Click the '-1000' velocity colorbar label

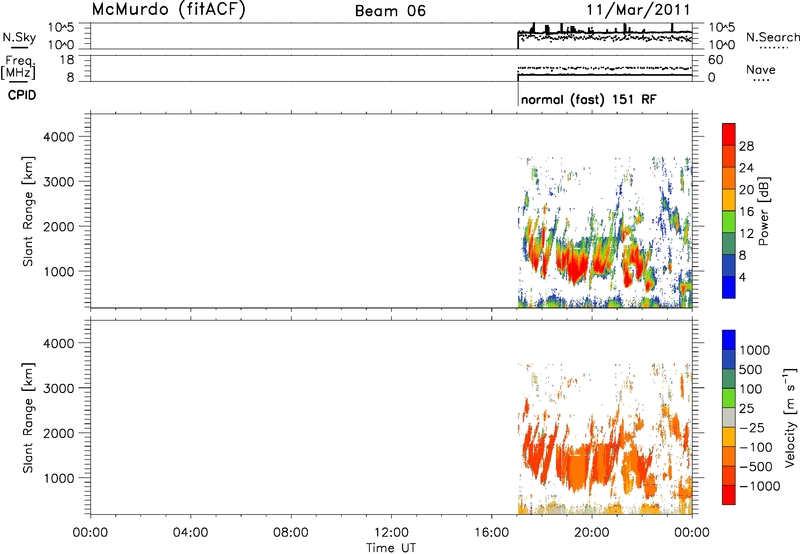[x=759, y=486]
